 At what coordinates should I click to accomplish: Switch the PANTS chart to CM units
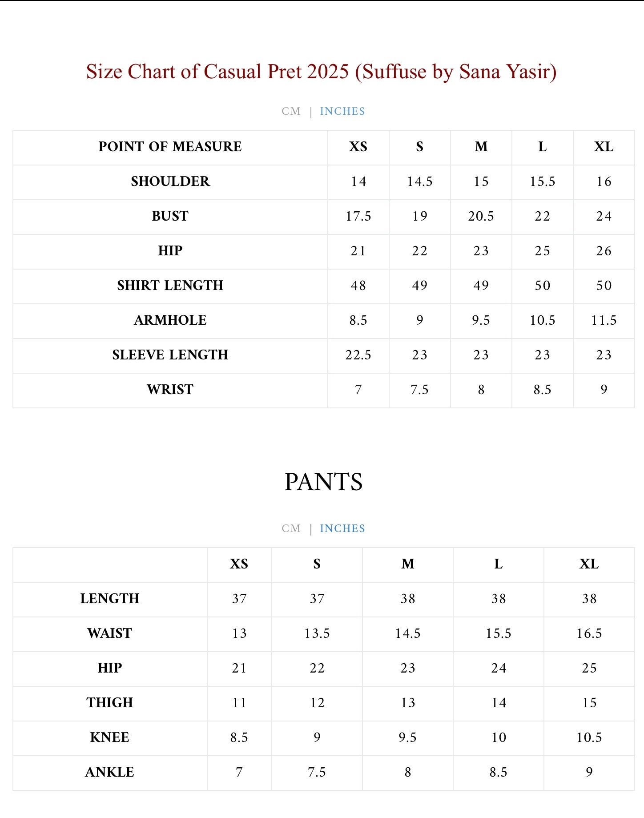pyautogui.click(x=291, y=528)
